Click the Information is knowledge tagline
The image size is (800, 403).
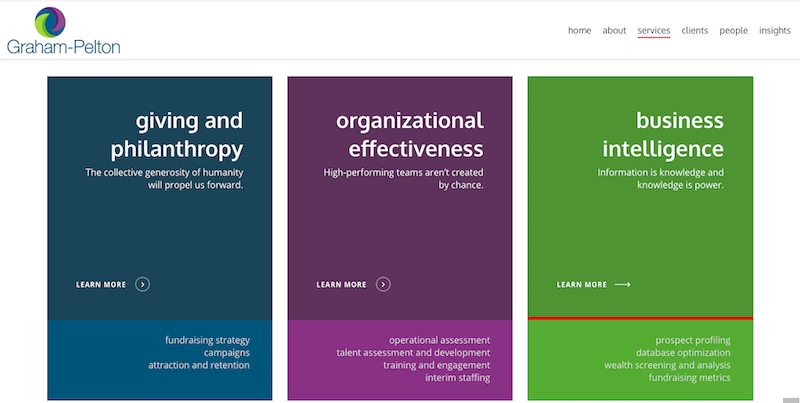coord(661,179)
